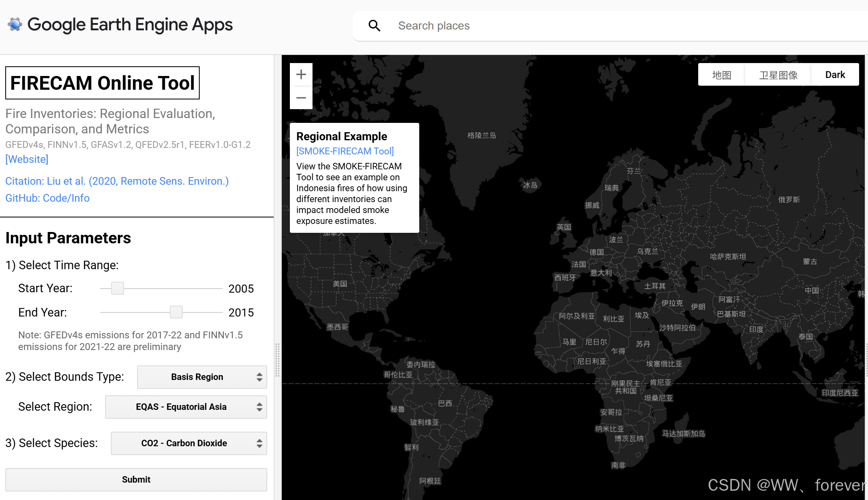This screenshot has width=868, height=500.
Task: Click the 巴西 label on the map
Action: 445,403
